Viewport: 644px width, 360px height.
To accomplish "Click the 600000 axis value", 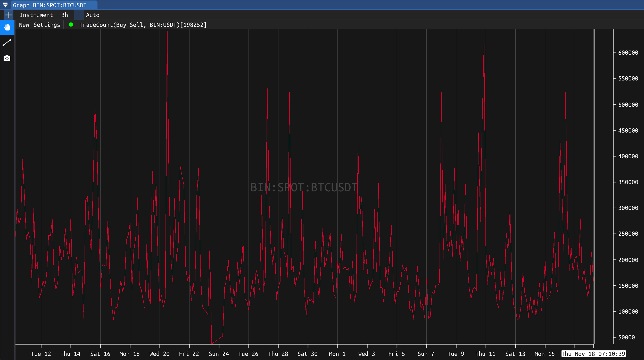I will coord(628,53).
